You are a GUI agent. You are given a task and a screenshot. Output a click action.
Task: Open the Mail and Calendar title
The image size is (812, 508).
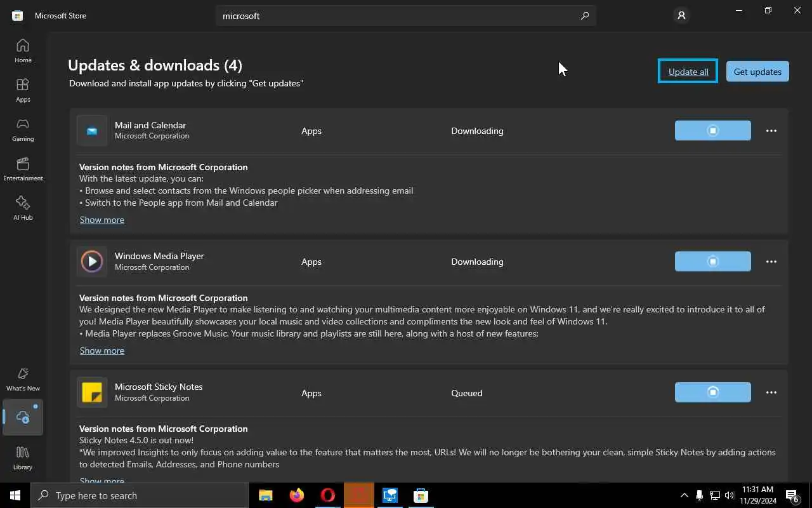150,125
